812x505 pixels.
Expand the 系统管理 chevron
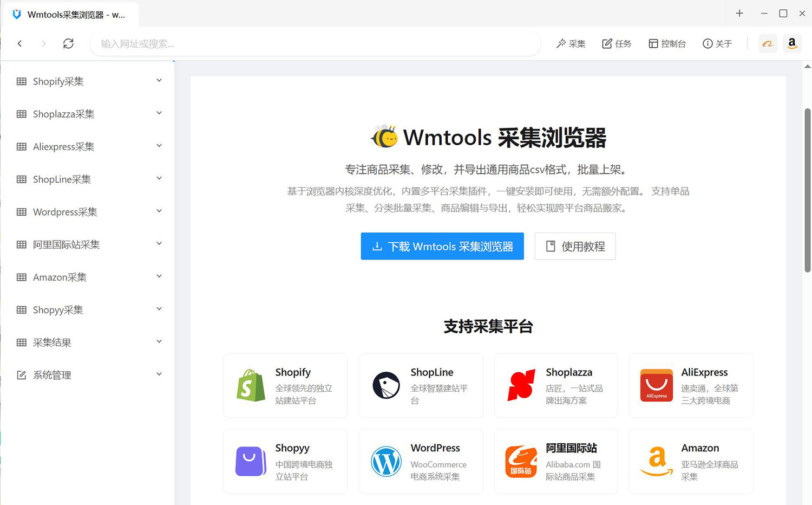click(x=159, y=374)
